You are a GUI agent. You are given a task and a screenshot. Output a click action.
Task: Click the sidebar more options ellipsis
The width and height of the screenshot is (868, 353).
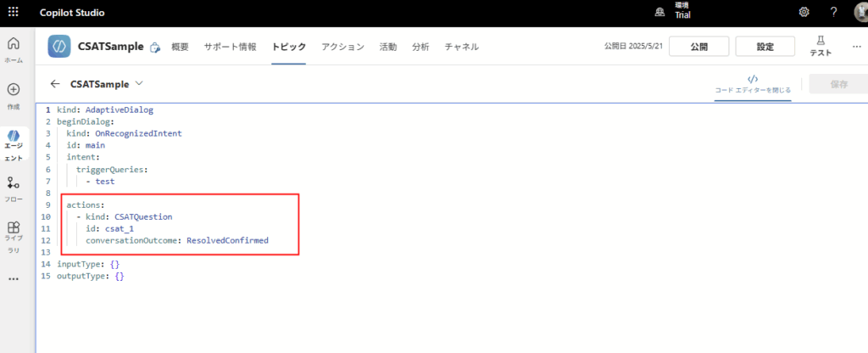point(14,279)
